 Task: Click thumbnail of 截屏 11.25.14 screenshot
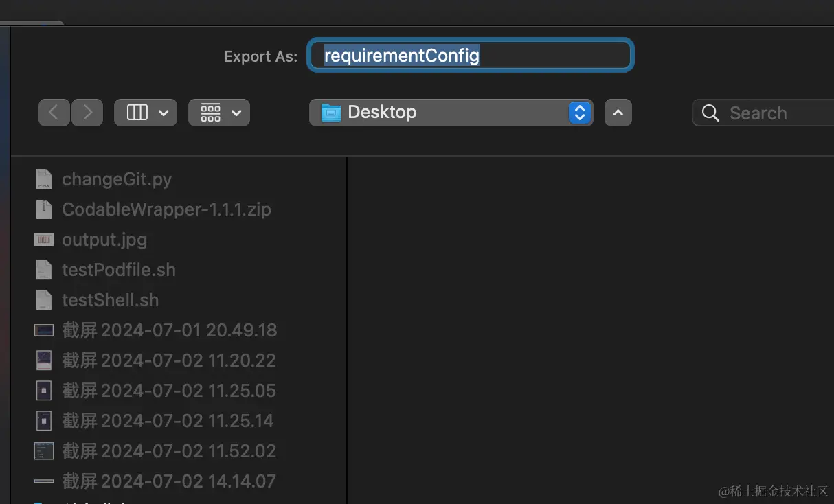coord(44,421)
